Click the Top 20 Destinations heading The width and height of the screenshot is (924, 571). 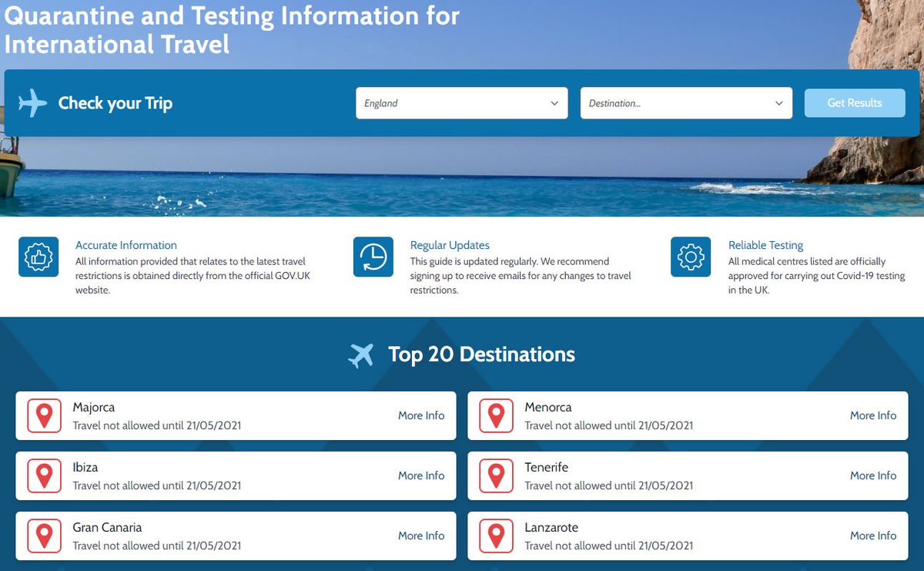tap(481, 354)
